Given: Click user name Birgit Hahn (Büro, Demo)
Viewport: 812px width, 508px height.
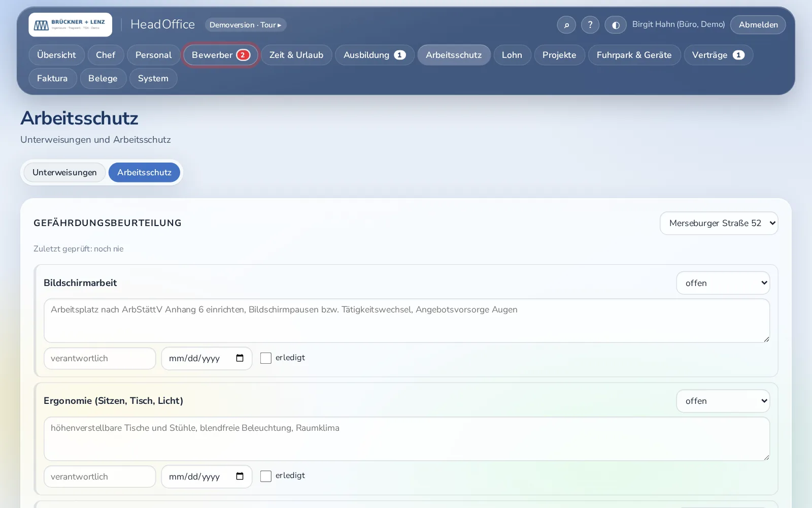Looking at the screenshot, I should point(679,24).
